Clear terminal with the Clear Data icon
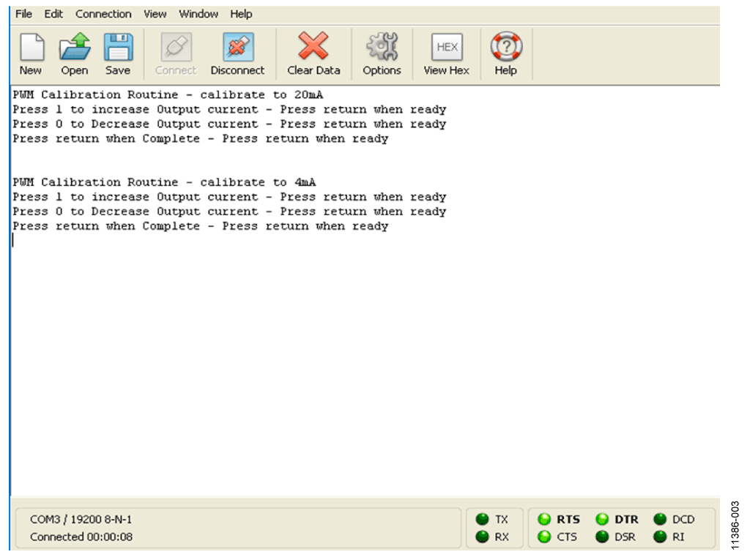The image size is (750, 560). 313,46
